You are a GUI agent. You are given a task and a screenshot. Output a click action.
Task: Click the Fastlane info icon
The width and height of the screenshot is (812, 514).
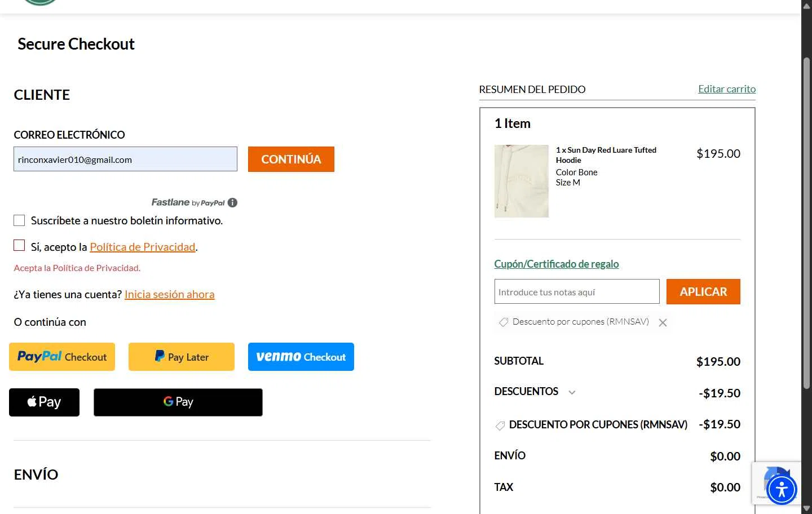232,202
